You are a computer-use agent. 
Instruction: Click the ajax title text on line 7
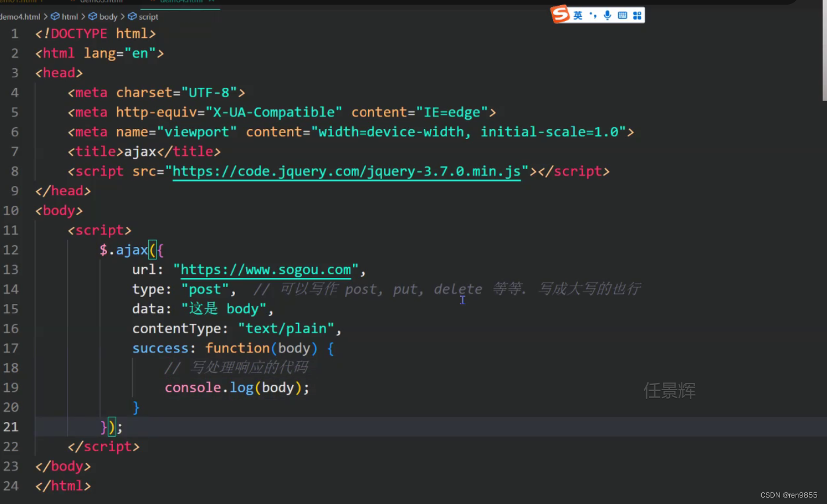pyautogui.click(x=140, y=152)
